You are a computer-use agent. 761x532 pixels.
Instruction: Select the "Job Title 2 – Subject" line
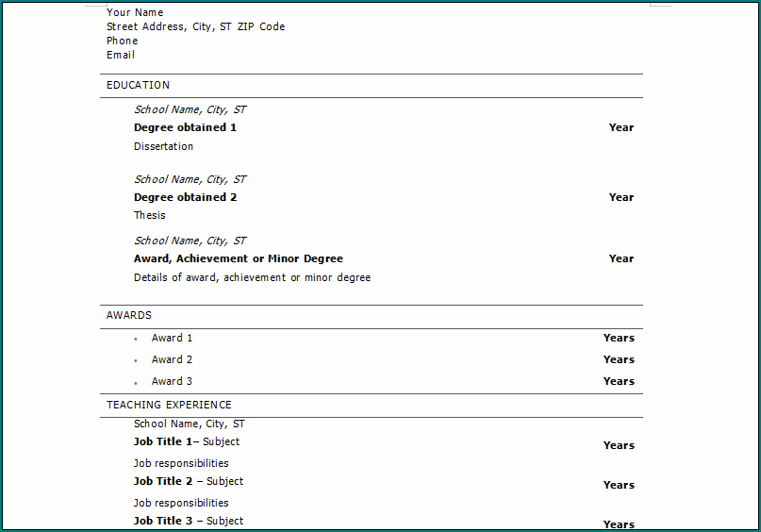[x=189, y=481]
